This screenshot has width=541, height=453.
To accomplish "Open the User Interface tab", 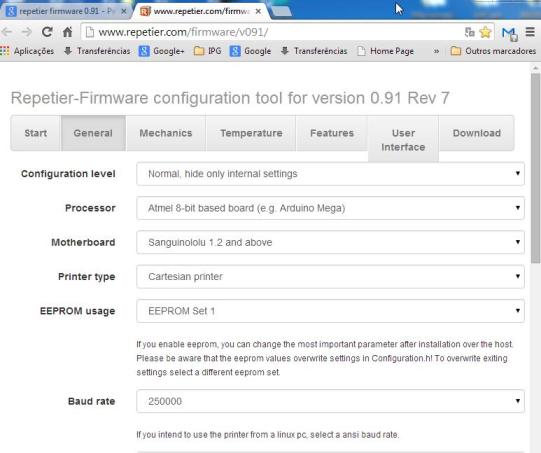I will tap(403, 140).
